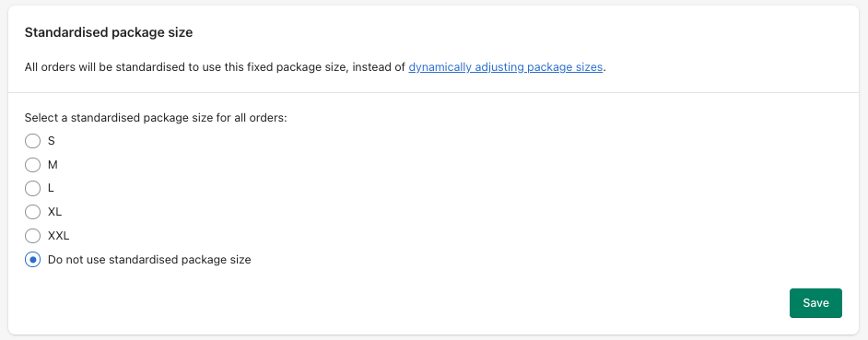Screen dimensions: 868x340
Task: Click the 'S' option label text
Action: click(52, 141)
